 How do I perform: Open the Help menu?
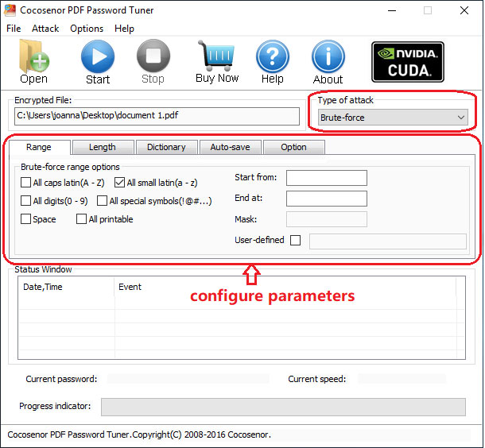124,29
